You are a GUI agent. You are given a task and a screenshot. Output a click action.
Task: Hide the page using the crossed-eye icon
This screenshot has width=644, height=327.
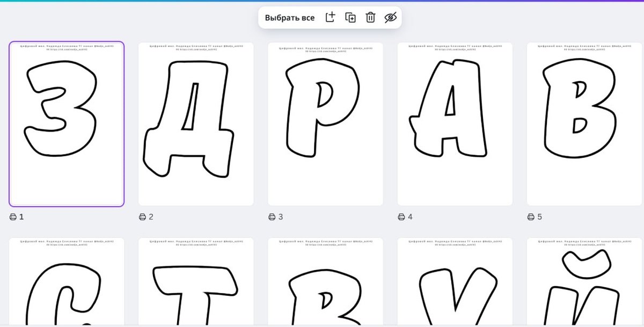[390, 18]
